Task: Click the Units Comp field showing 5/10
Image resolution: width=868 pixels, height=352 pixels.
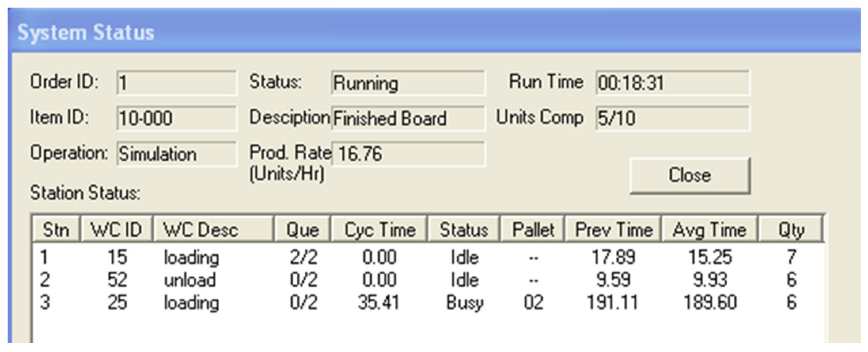Action: click(x=672, y=118)
